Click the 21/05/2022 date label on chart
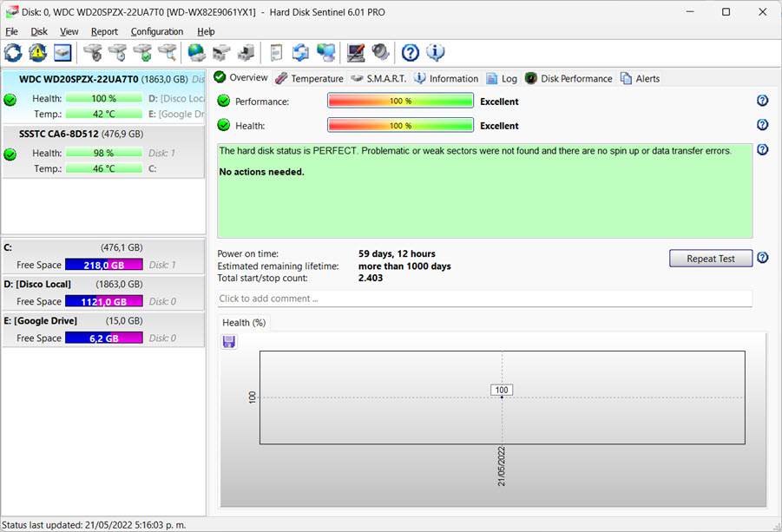Viewport: 782px width, 532px height. pyautogui.click(x=501, y=466)
